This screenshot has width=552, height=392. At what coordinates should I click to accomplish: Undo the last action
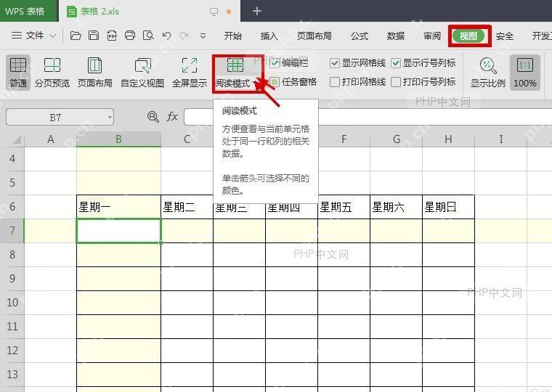[x=166, y=36]
